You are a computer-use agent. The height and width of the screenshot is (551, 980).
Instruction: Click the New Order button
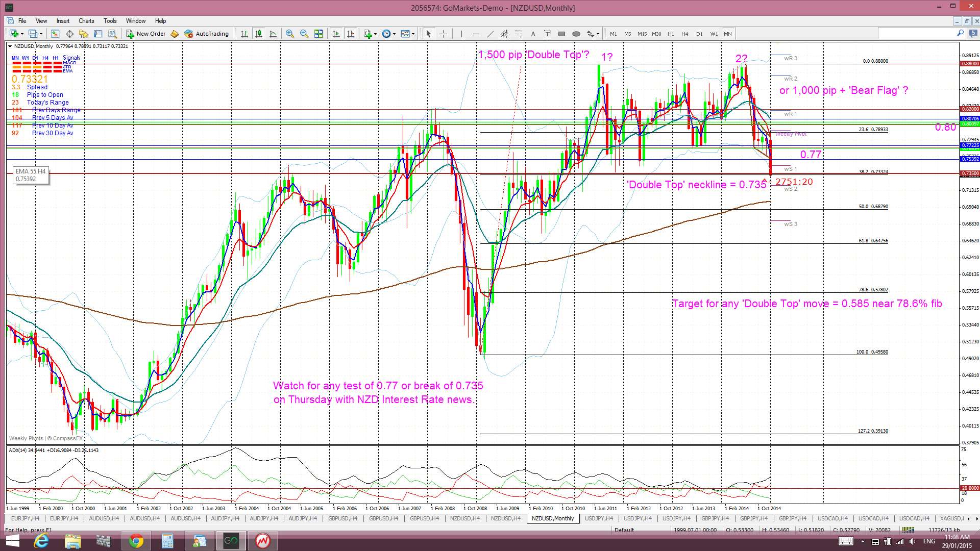pos(146,34)
